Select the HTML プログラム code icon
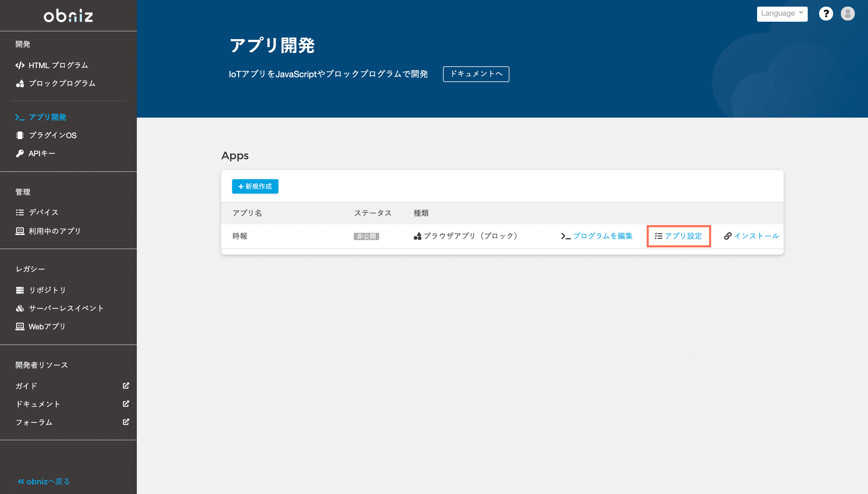This screenshot has height=494, width=868. [x=20, y=65]
